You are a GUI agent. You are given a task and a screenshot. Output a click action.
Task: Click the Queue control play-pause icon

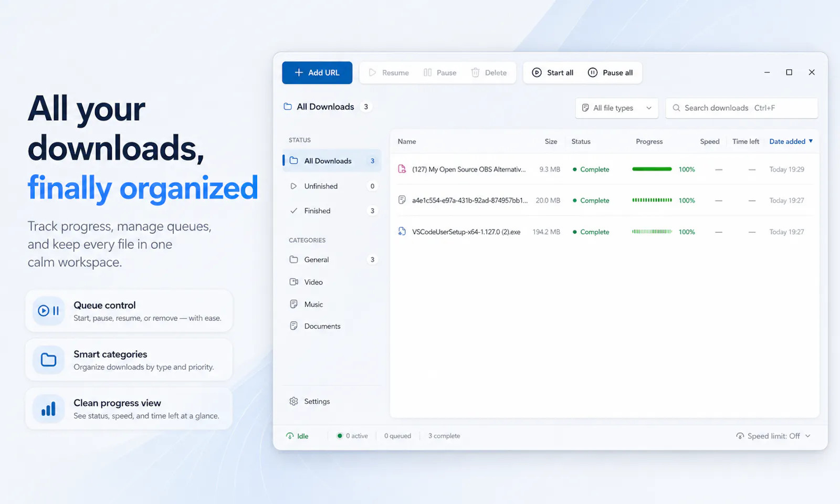click(x=48, y=311)
